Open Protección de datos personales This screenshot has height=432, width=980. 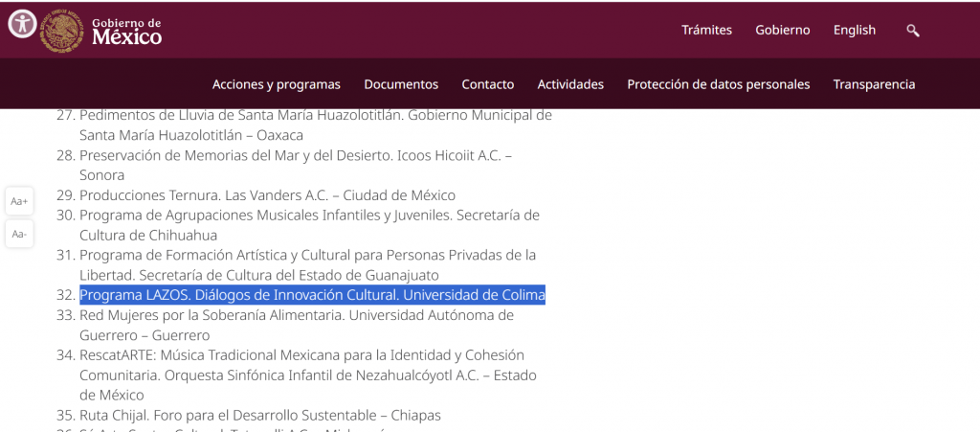(x=718, y=84)
